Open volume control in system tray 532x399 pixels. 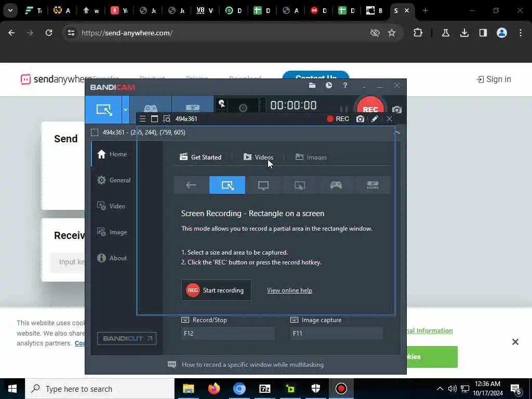click(x=452, y=389)
